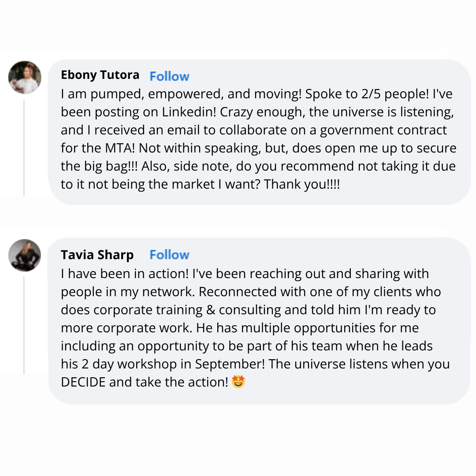
Task: Open the Tavia Sharp name link
Action: (97, 255)
